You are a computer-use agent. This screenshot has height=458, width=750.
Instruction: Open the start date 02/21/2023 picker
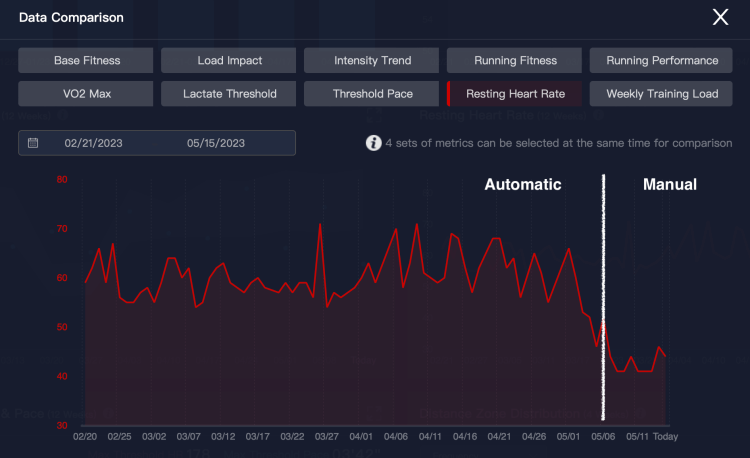(93, 143)
